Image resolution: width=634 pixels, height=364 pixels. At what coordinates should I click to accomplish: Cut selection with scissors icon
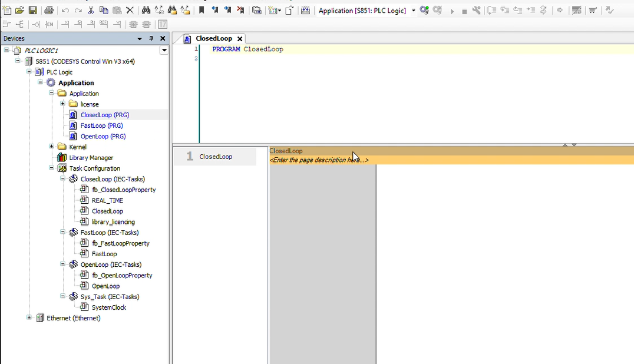(91, 11)
